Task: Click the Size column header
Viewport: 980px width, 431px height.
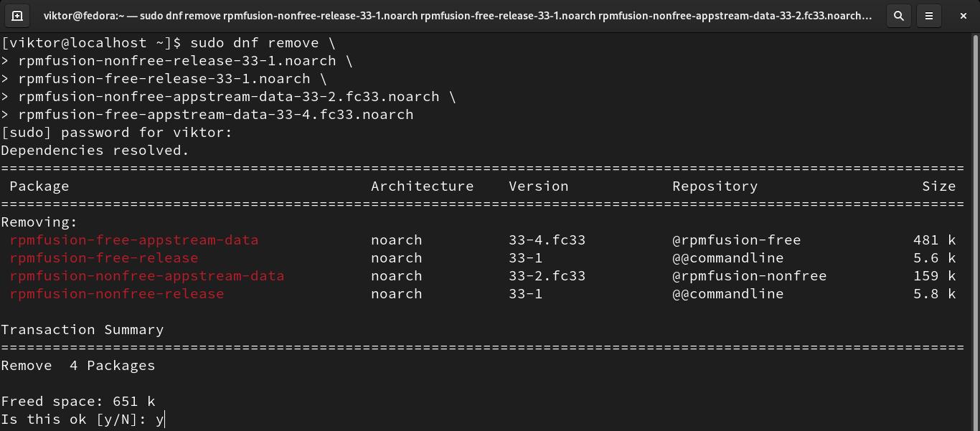Action: (x=938, y=186)
